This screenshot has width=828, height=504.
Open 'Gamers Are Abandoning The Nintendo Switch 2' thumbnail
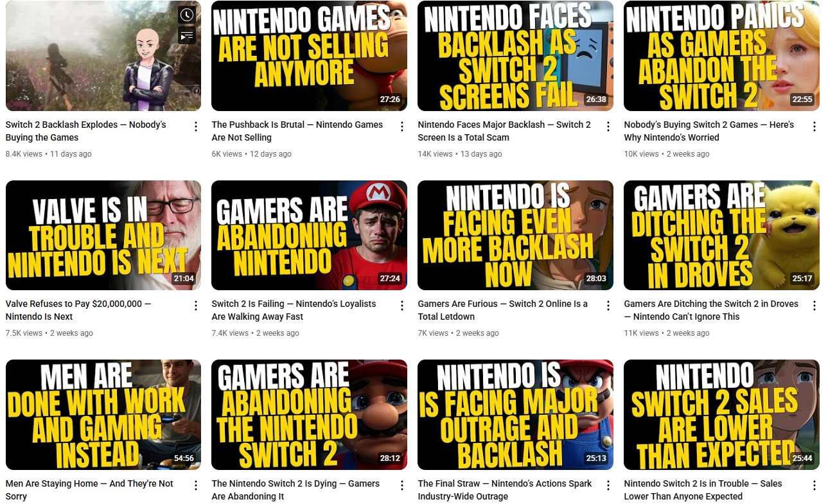click(309, 415)
